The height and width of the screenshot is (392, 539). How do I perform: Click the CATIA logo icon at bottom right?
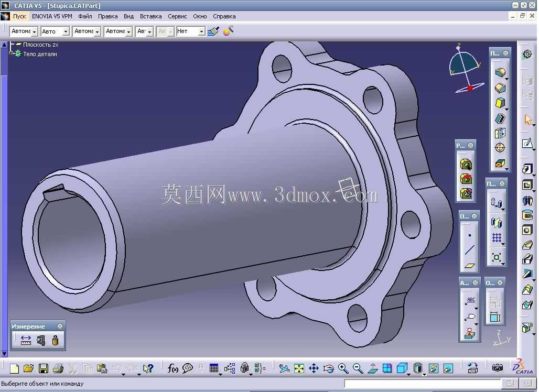tap(523, 367)
